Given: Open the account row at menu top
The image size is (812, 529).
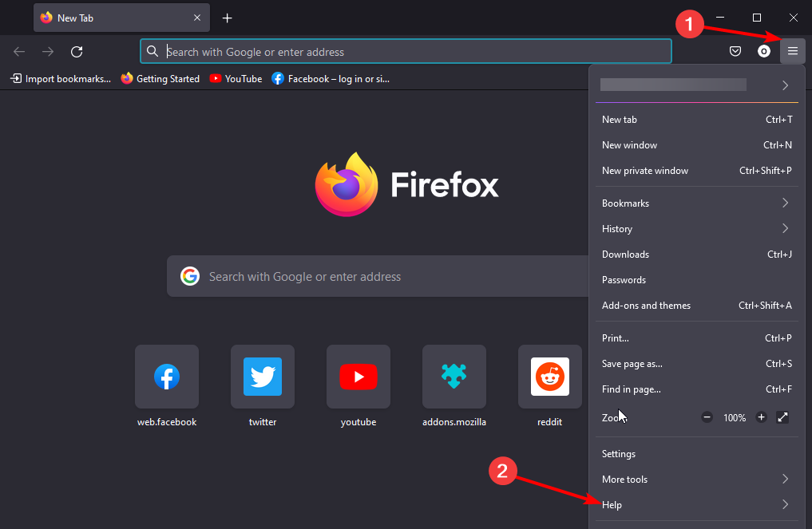Looking at the screenshot, I should [696, 85].
